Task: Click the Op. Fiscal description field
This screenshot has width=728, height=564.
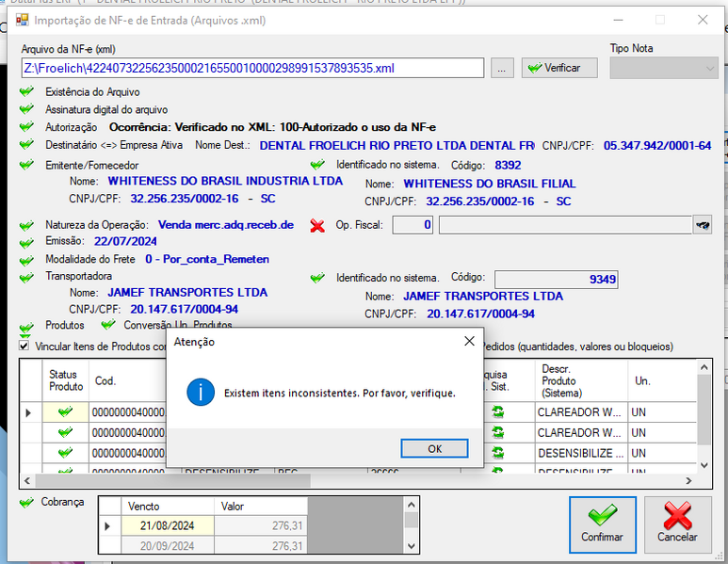Action: pyautogui.click(x=565, y=225)
